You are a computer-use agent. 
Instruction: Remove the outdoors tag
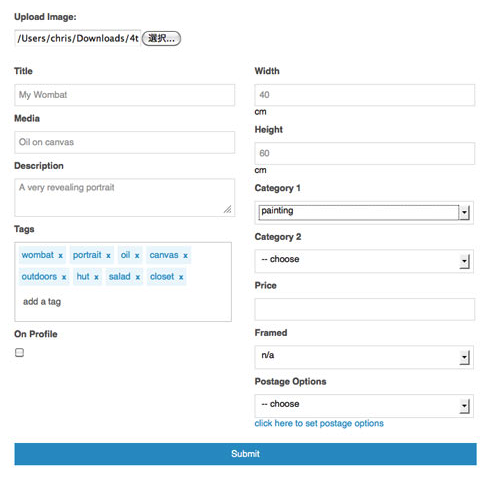(64, 277)
